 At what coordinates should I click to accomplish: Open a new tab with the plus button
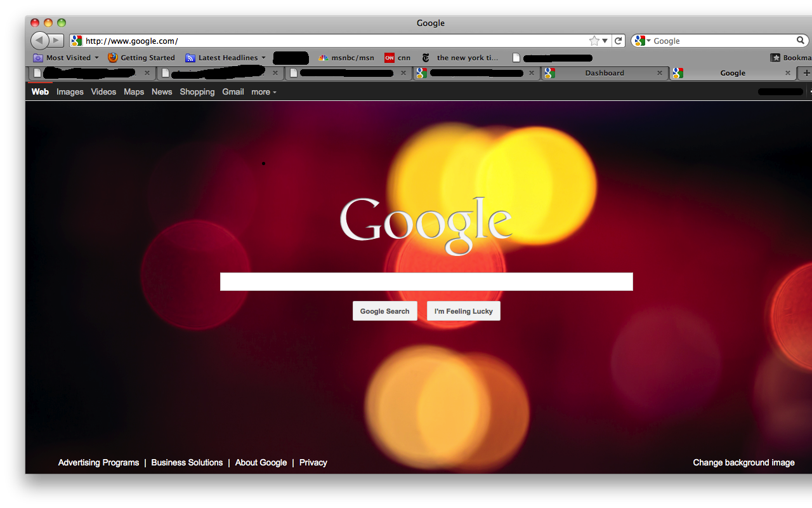[x=807, y=73]
